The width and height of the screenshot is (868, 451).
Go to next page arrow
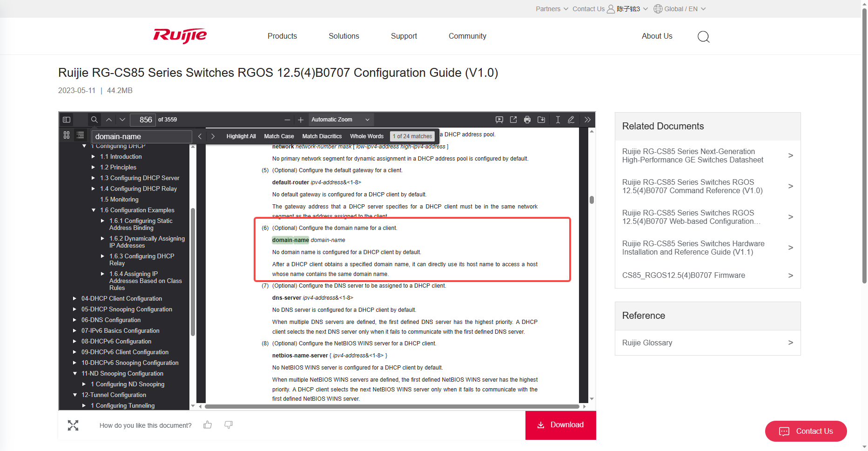point(122,120)
